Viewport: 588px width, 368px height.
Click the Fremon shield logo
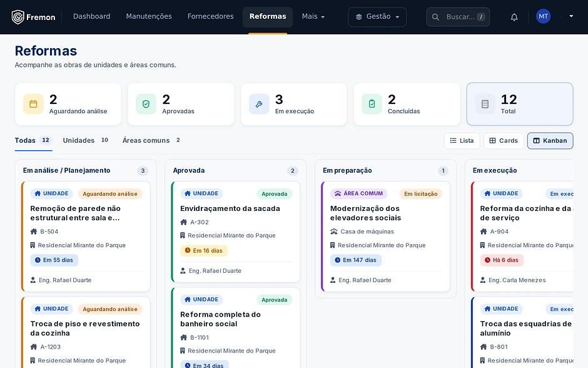pyautogui.click(x=18, y=17)
